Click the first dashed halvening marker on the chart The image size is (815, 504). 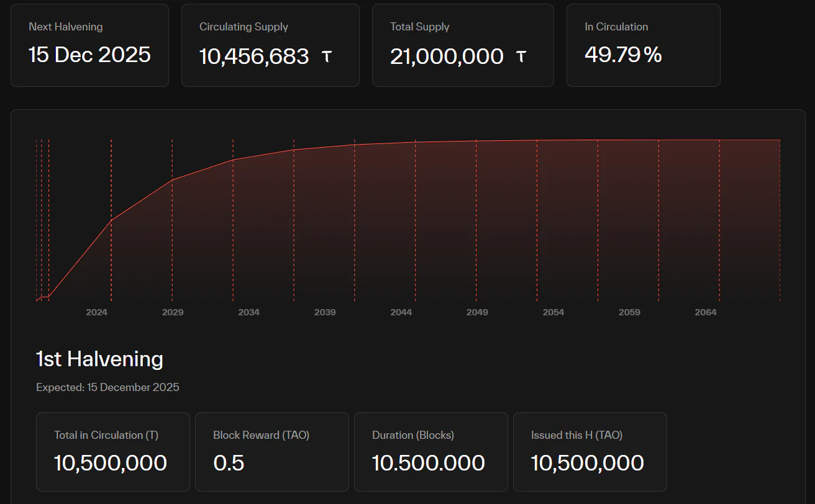[x=35, y=217]
